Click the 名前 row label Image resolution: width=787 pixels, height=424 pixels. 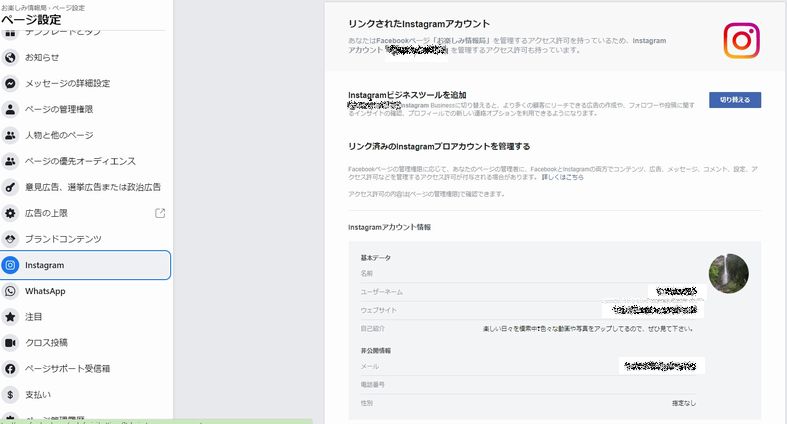click(x=366, y=273)
